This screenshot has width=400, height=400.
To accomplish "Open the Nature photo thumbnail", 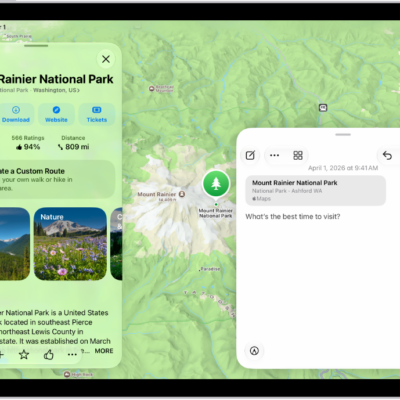I will (x=70, y=244).
